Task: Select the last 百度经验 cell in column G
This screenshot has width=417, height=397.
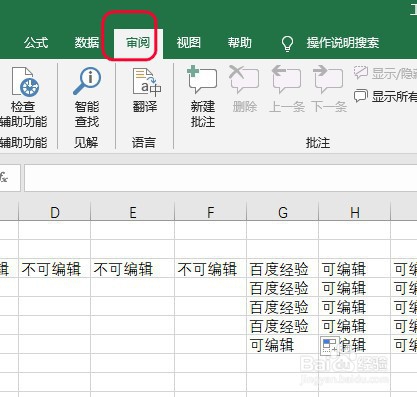Action: pyautogui.click(x=283, y=326)
